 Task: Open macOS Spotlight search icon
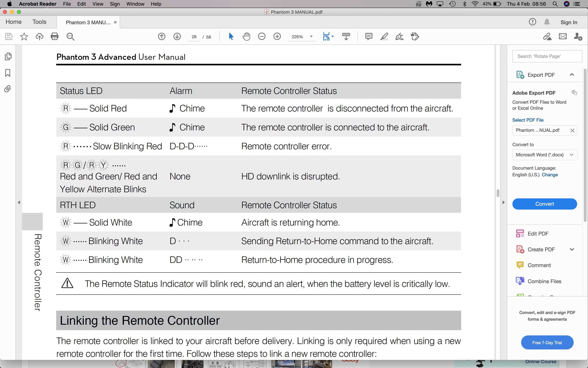(x=555, y=4)
